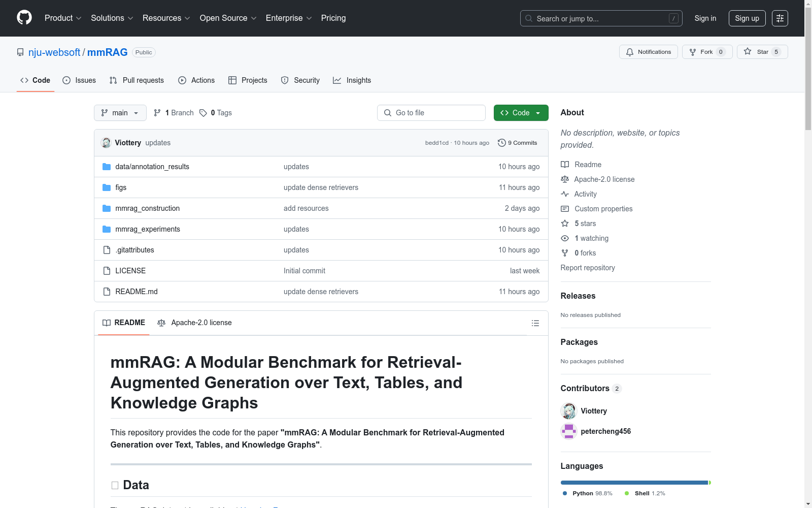Open Readme link with book icon in About
The image size is (812, 508).
[x=581, y=165]
